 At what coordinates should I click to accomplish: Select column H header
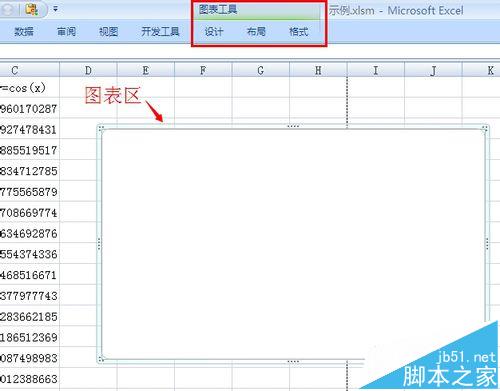318,70
